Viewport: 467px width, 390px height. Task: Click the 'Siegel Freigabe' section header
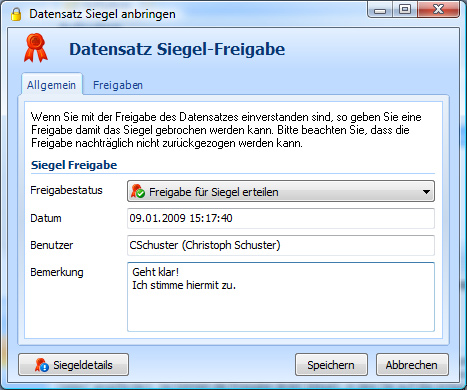74,165
